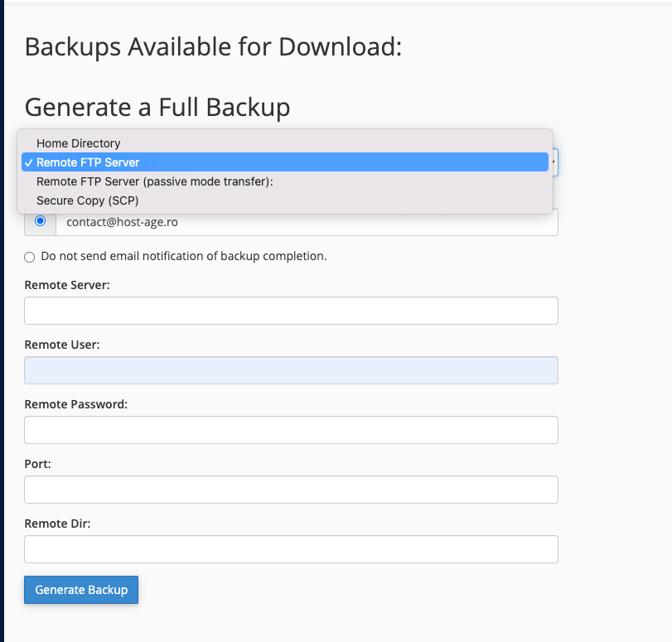Select Home Directory backup destination
The height and width of the screenshot is (642, 672).
(x=79, y=142)
